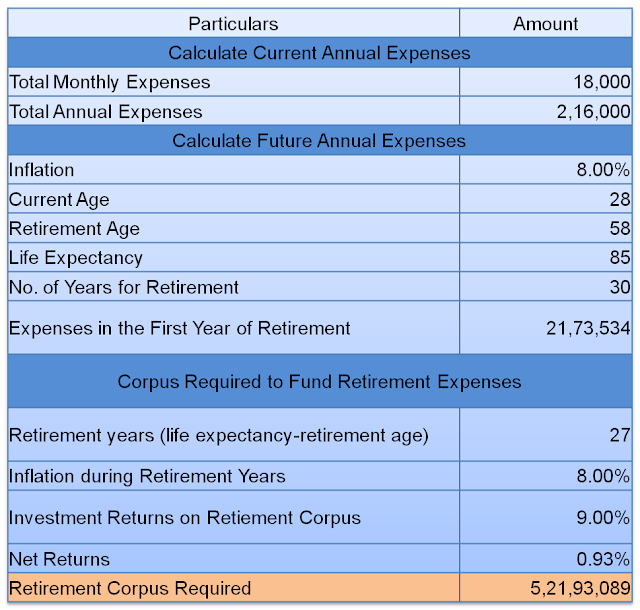Select the Calculate Current Annual Expenses heading
640x610 pixels.
(x=319, y=53)
